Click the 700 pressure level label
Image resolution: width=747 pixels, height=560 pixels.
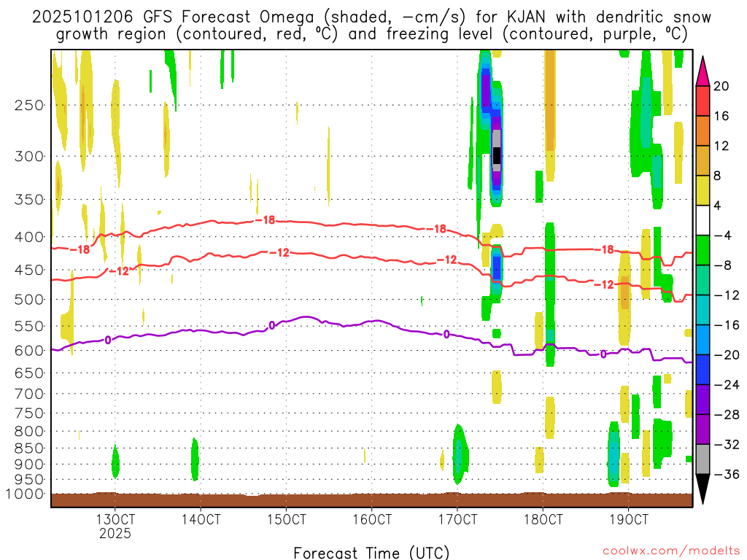[29, 394]
